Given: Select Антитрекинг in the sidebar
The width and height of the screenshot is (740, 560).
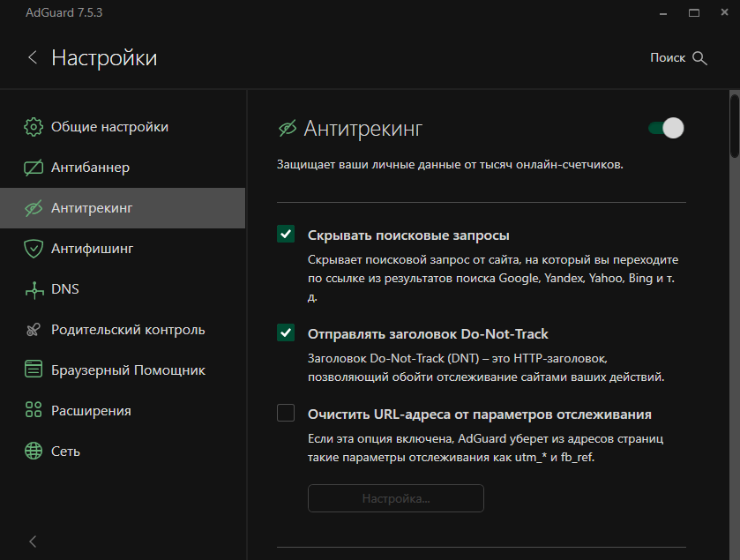Looking at the screenshot, I should [123, 208].
